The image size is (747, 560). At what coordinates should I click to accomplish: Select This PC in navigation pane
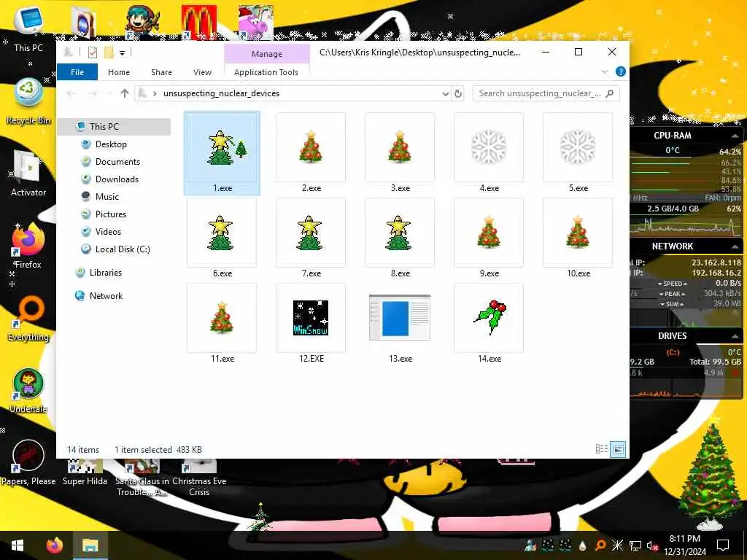[x=113, y=127]
